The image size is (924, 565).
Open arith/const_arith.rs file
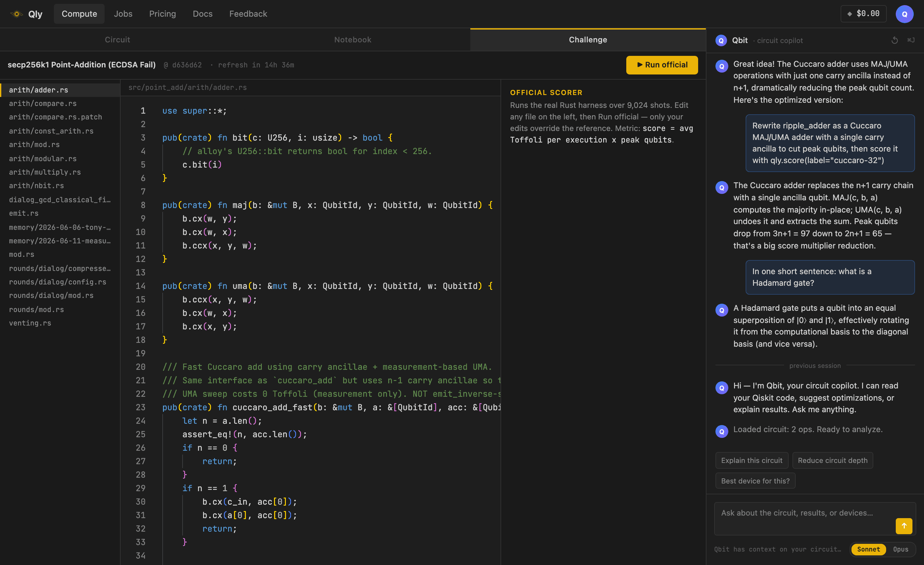[60, 131]
